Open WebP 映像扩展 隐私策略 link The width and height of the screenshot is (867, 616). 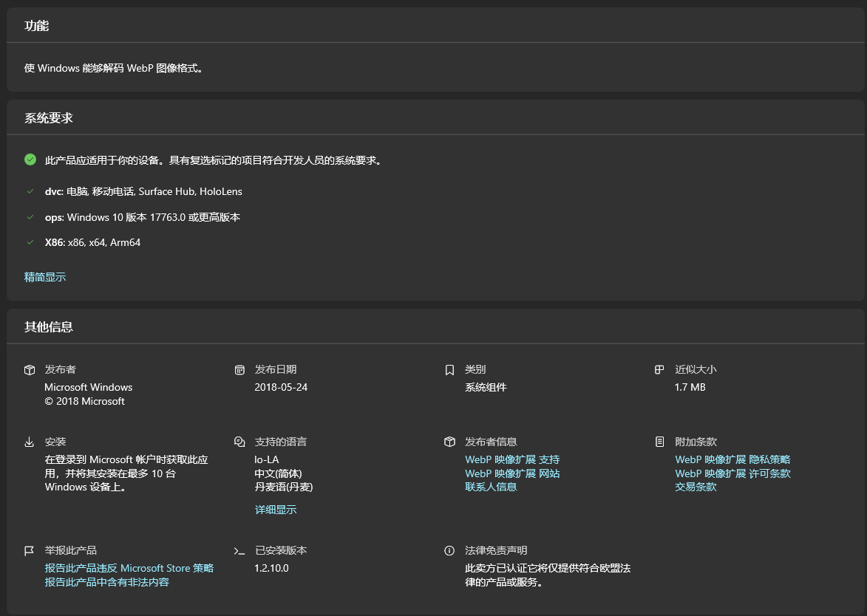tap(732, 459)
